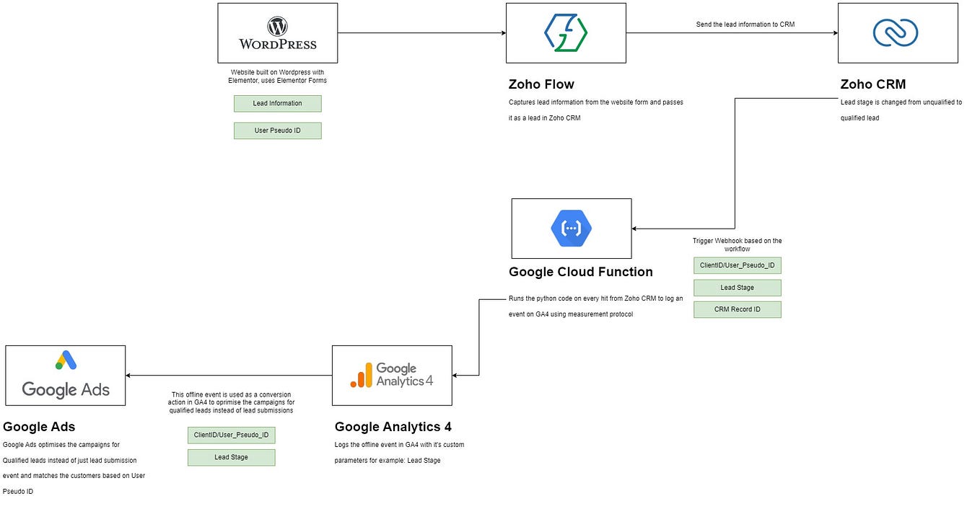The width and height of the screenshot is (980, 509).
Task: Select the Google Analytics 4 heading label
Action: (392, 427)
